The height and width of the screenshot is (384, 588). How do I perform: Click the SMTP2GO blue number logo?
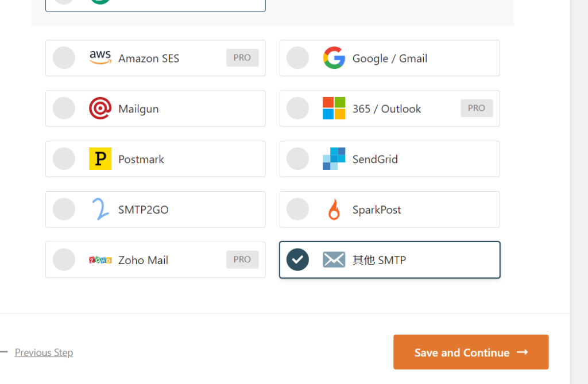click(100, 210)
